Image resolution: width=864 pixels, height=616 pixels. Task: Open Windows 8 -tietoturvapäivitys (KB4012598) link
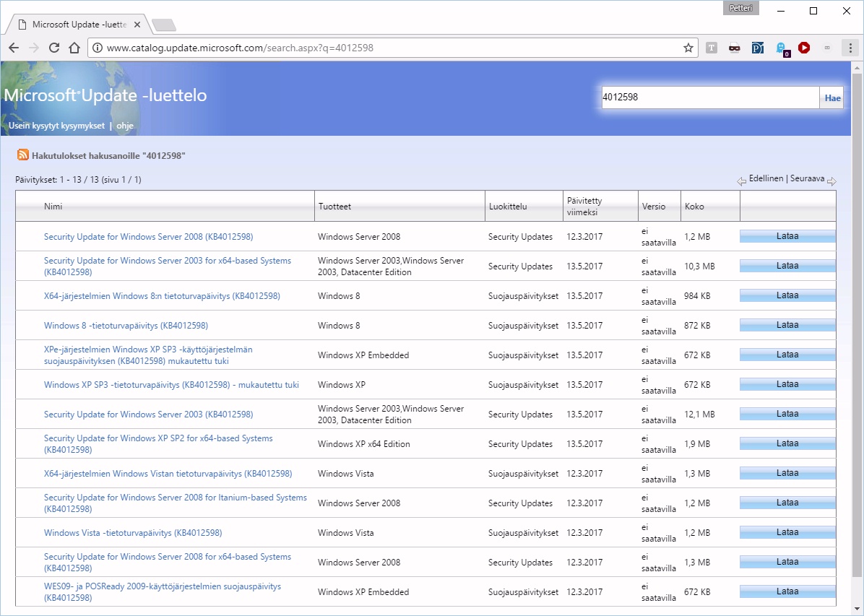coord(126,326)
